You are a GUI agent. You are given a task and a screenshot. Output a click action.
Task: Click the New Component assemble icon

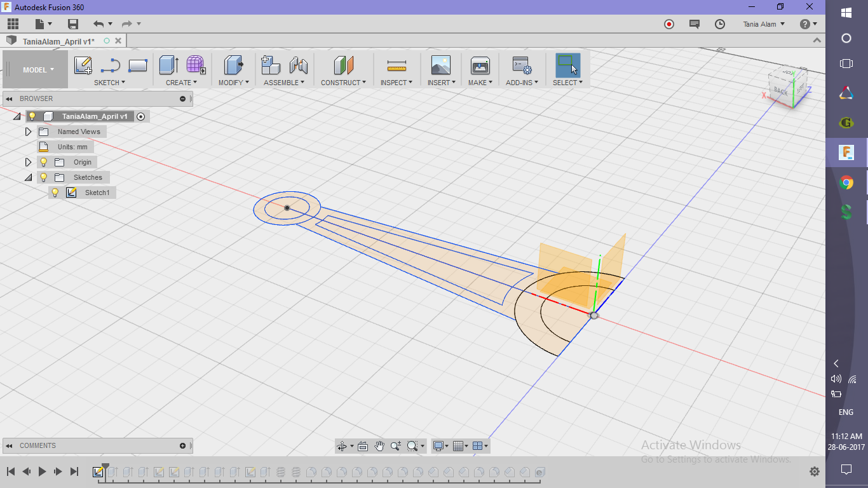point(271,65)
